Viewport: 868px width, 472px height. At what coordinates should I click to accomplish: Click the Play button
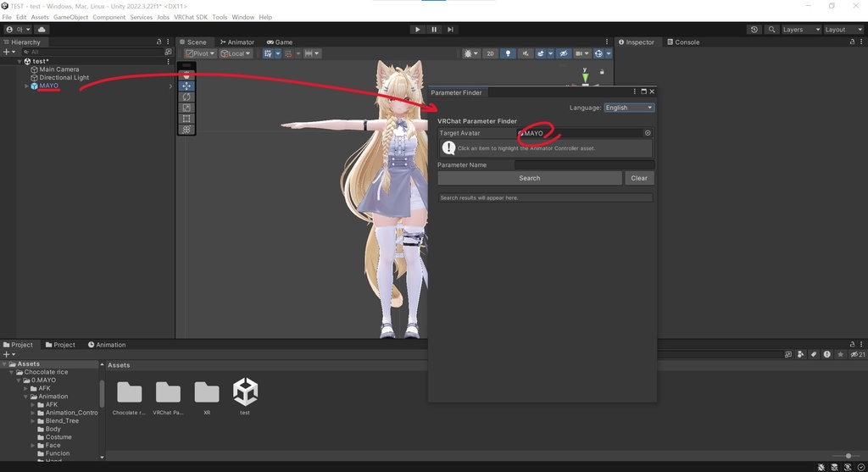tap(417, 30)
